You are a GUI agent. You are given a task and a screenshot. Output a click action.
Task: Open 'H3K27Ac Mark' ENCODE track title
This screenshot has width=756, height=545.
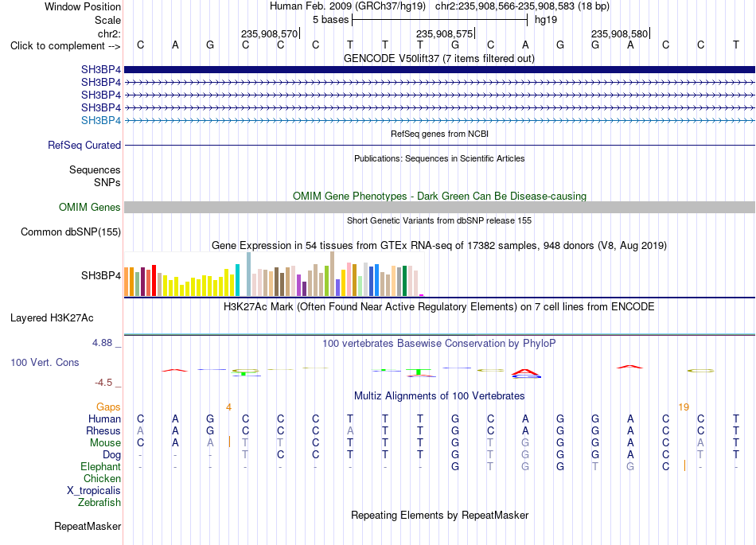pyautogui.click(x=438, y=307)
